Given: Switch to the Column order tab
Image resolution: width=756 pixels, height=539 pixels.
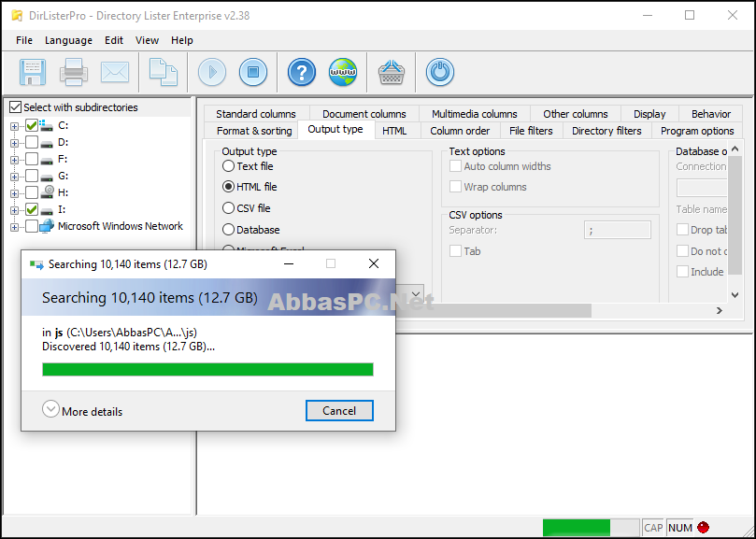Looking at the screenshot, I should point(460,131).
